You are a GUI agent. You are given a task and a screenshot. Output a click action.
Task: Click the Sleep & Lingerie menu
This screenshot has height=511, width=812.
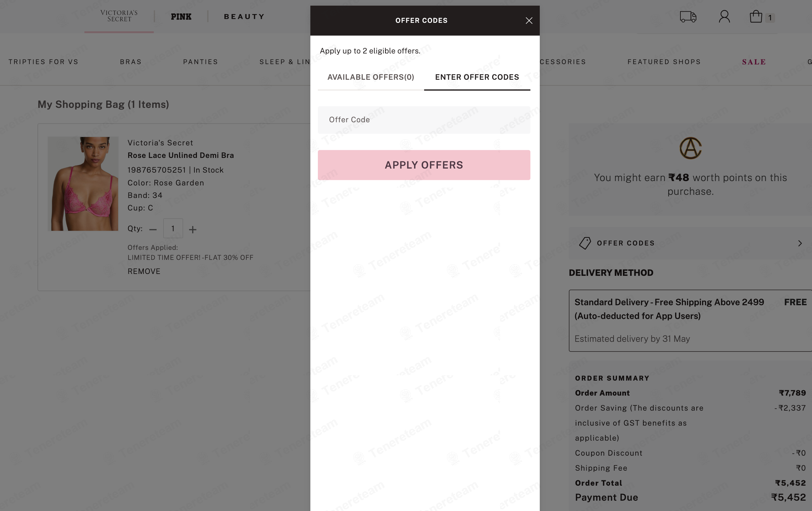pos(284,62)
